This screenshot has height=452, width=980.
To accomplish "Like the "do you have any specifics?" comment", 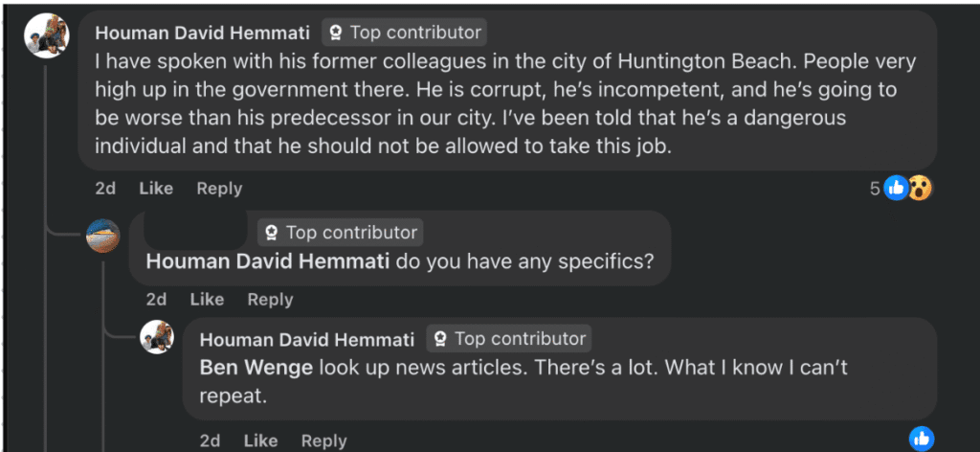I will pos(207,300).
